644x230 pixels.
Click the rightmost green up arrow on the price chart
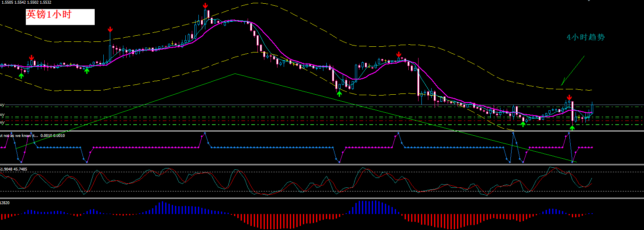(572, 128)
